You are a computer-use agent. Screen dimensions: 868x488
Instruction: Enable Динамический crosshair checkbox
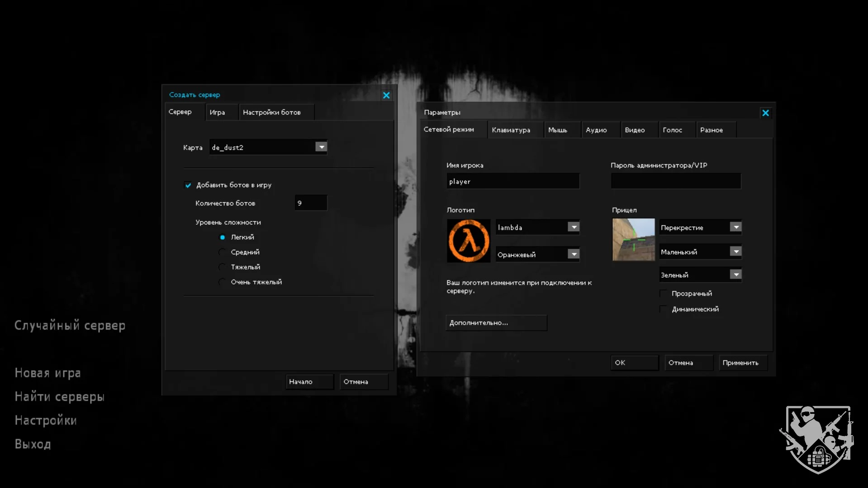pyautogui.click(x=663, y=309)
